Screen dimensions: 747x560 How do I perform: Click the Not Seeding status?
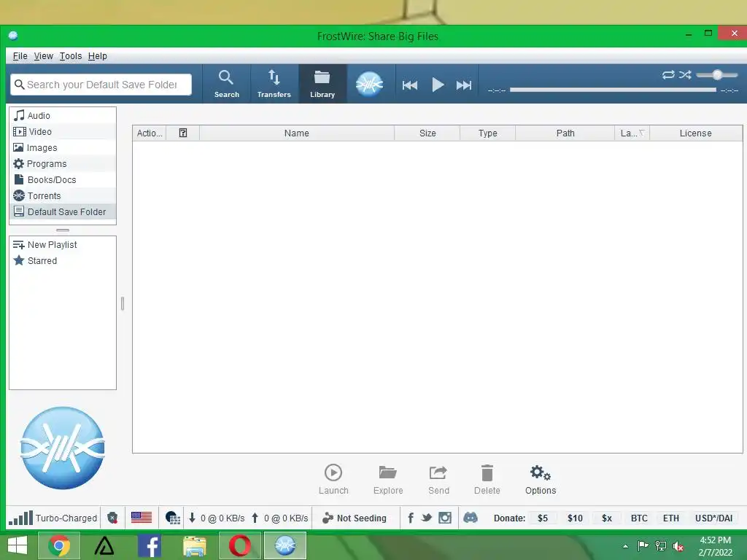pos(355,518)
